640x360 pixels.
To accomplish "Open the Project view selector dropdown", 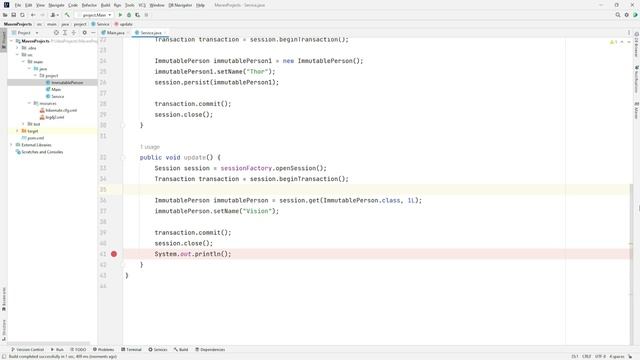I will pos(25,33).
